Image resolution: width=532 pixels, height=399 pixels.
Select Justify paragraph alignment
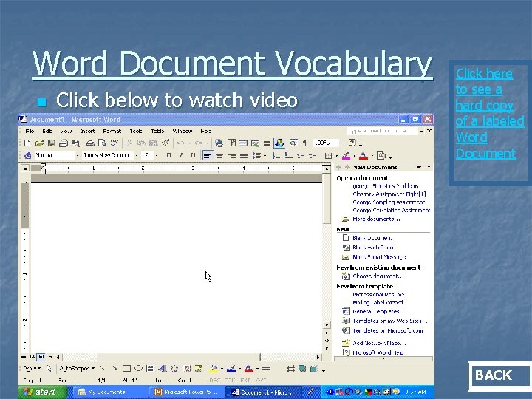click(x=244, y=156)
